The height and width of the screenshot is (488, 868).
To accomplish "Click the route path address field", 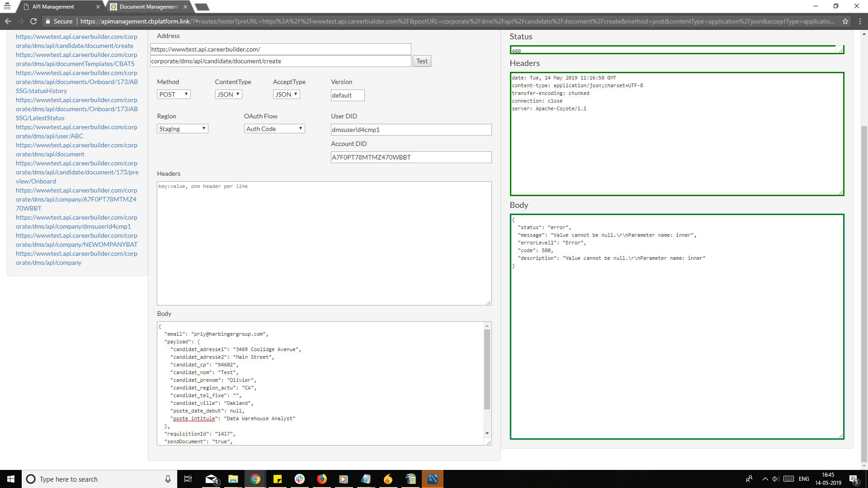I will [x=280, y=61].
